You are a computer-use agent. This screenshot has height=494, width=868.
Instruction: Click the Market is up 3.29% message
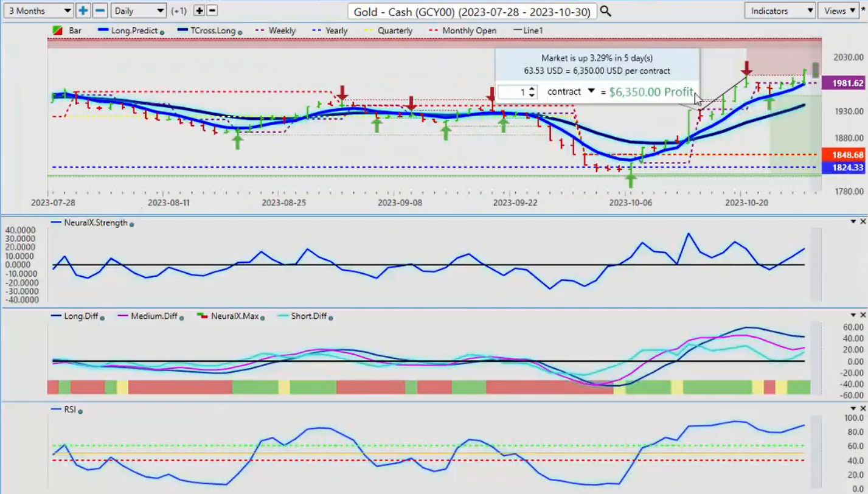pyautogui.click(x=597, y=58)
